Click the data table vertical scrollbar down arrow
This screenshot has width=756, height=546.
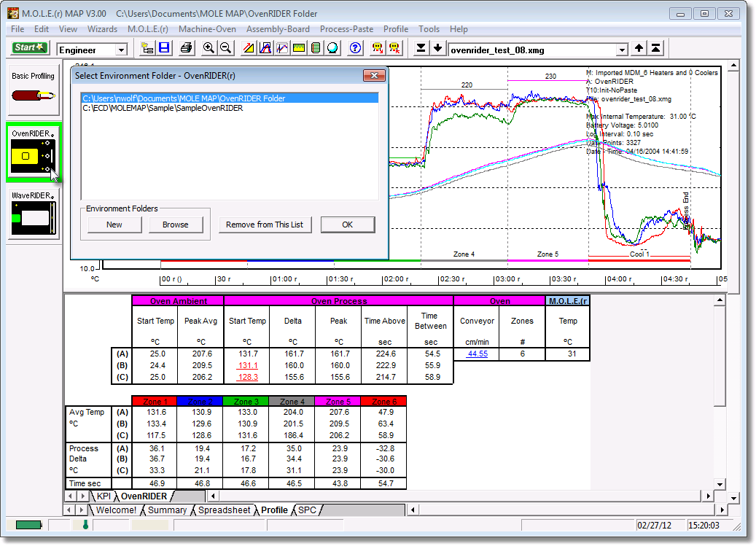coord(720,484)
